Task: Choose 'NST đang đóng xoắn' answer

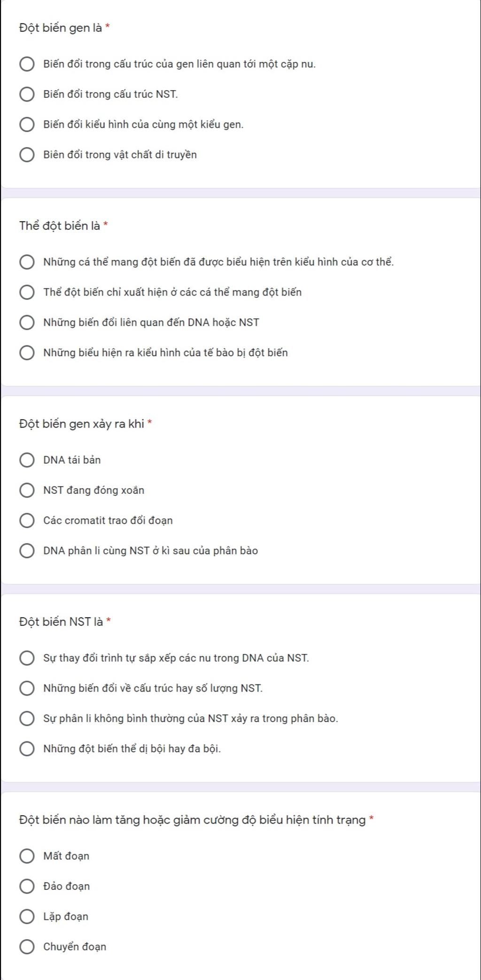Action: point(27,490)
